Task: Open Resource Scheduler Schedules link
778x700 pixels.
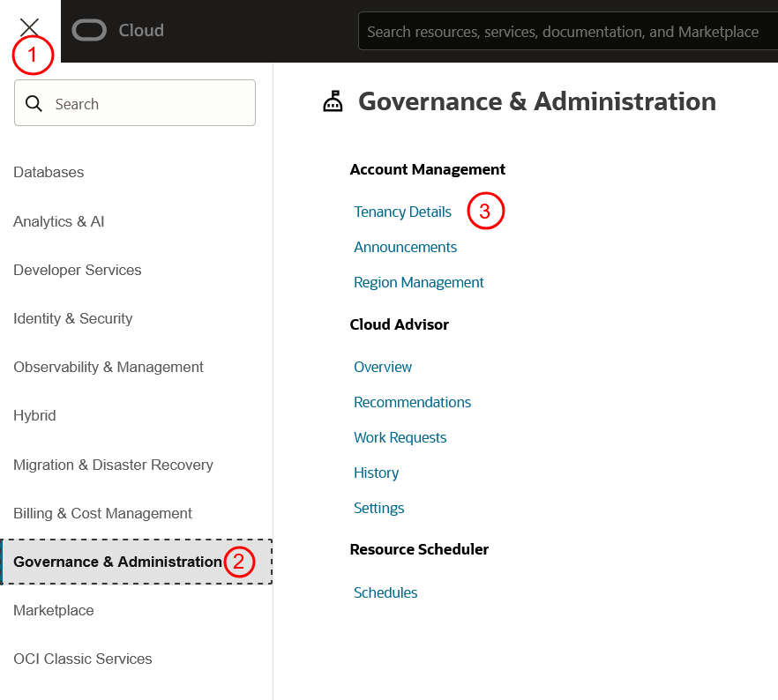Action: tap(385, 593)
